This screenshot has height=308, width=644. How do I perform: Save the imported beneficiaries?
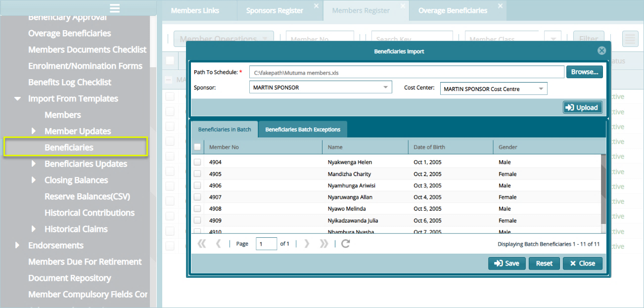click(x=507, y=264)
